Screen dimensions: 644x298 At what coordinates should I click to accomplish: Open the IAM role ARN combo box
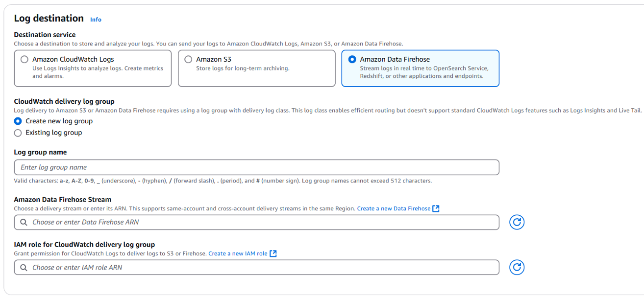(257, 268)
